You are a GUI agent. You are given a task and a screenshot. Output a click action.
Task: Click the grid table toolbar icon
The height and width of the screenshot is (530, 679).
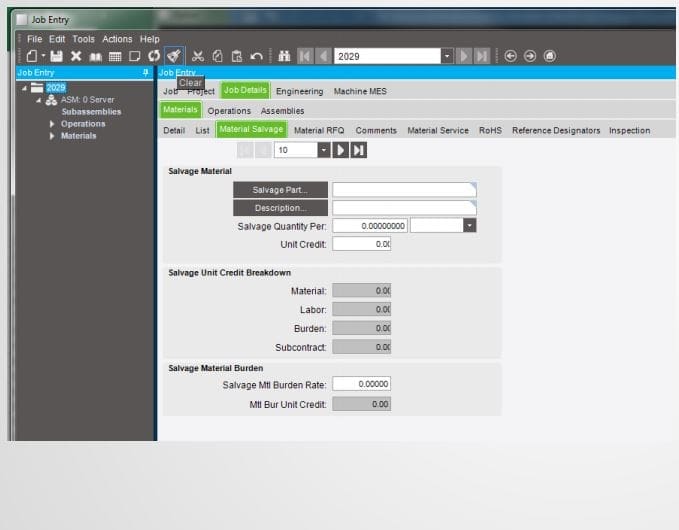[x=115, y=57]
